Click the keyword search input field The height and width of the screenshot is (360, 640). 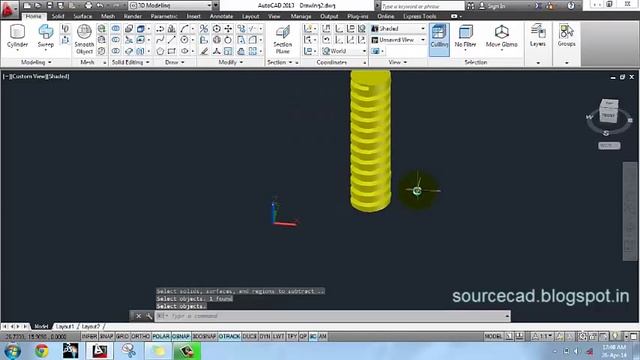coord(422,6)
